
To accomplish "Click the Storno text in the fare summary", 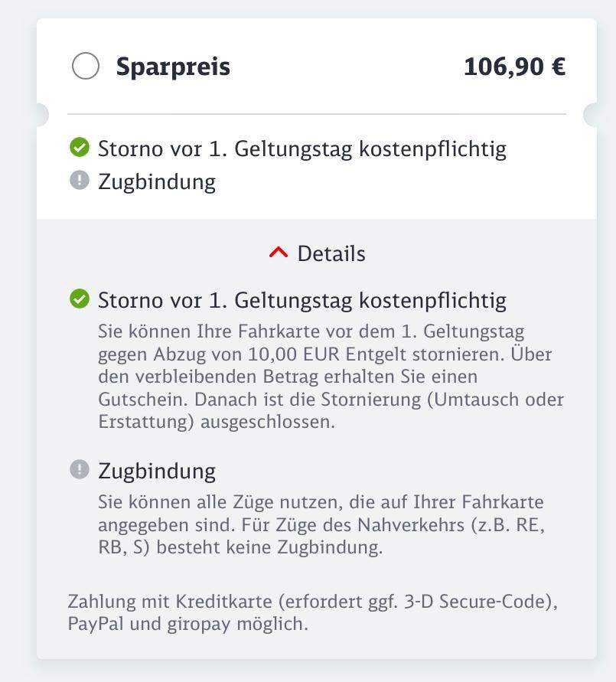I will coord(301,148).
